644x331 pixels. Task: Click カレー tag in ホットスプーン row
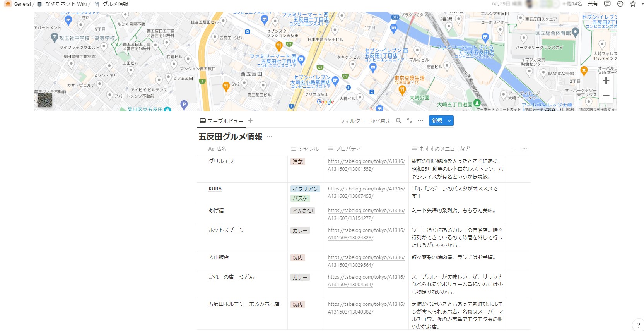tap(300, 230)
